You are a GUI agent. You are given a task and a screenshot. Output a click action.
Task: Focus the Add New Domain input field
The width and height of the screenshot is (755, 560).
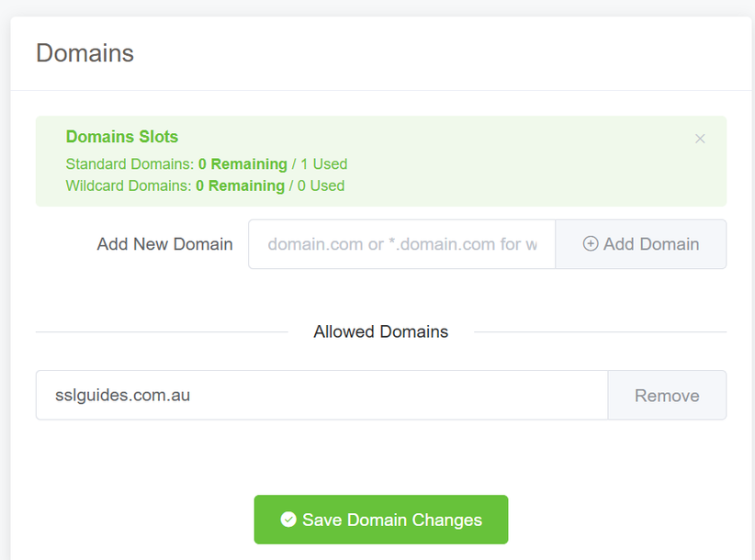[x=401, y=244]
